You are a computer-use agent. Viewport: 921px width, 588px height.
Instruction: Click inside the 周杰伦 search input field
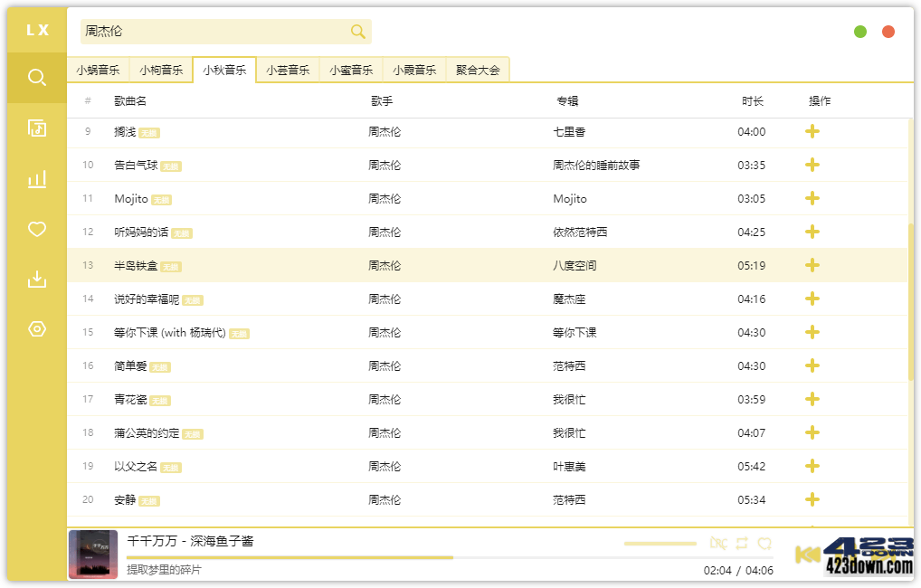(208, 31)
